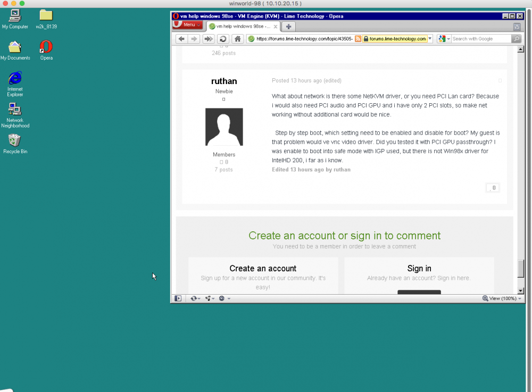Click the Search with Google field
The image size is (532, 392).
[x=481, y=39]
